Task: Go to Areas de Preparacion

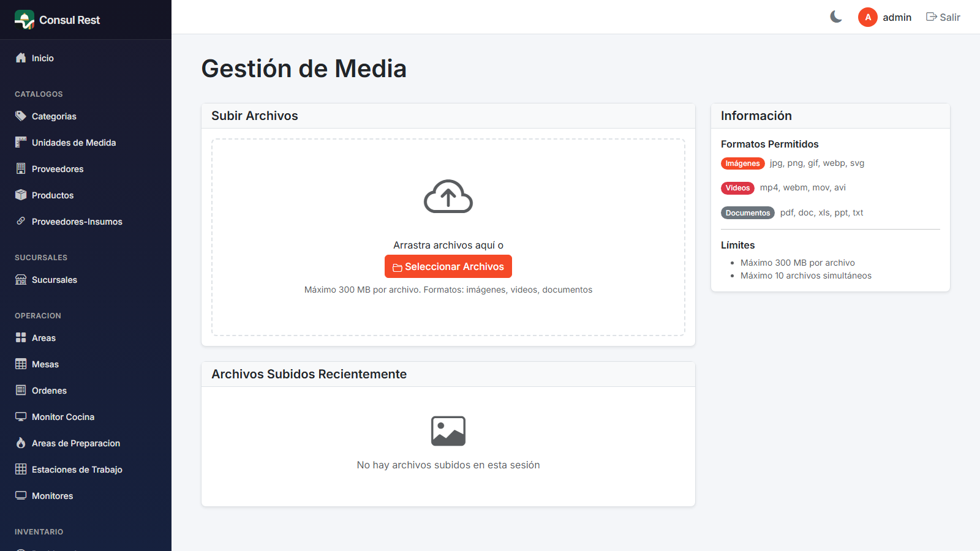Action: click(86, 443)
